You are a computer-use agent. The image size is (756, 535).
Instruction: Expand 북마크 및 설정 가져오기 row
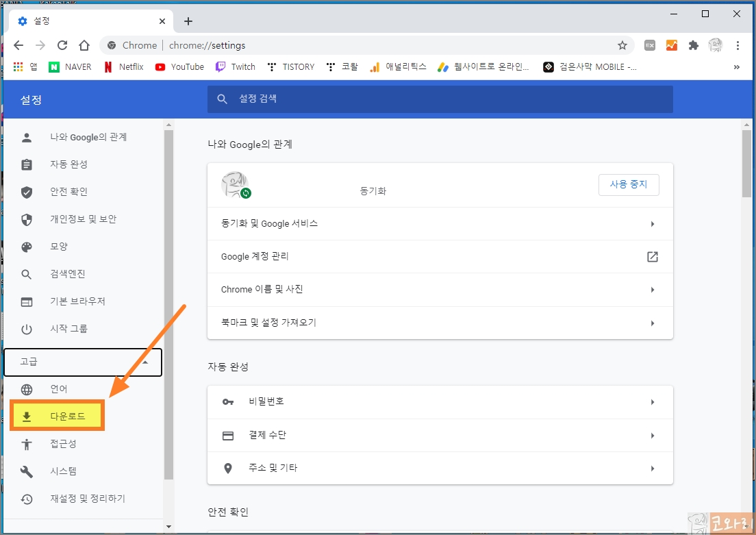(x=440, y=323)
